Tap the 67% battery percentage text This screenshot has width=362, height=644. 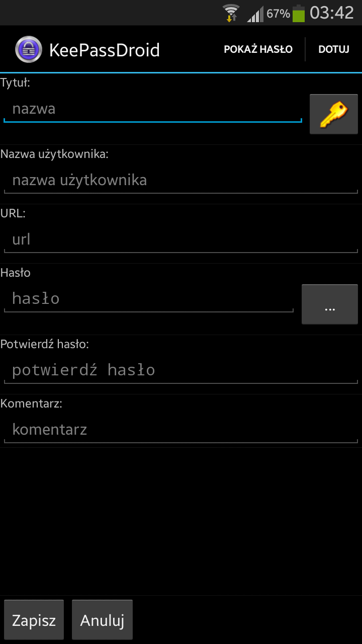pos(278,14)
